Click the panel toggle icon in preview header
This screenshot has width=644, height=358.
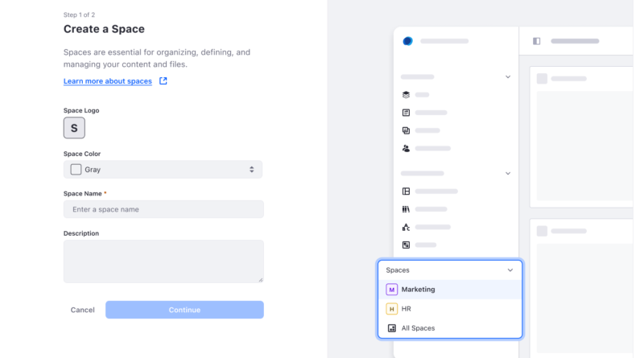tap(536, 41)
